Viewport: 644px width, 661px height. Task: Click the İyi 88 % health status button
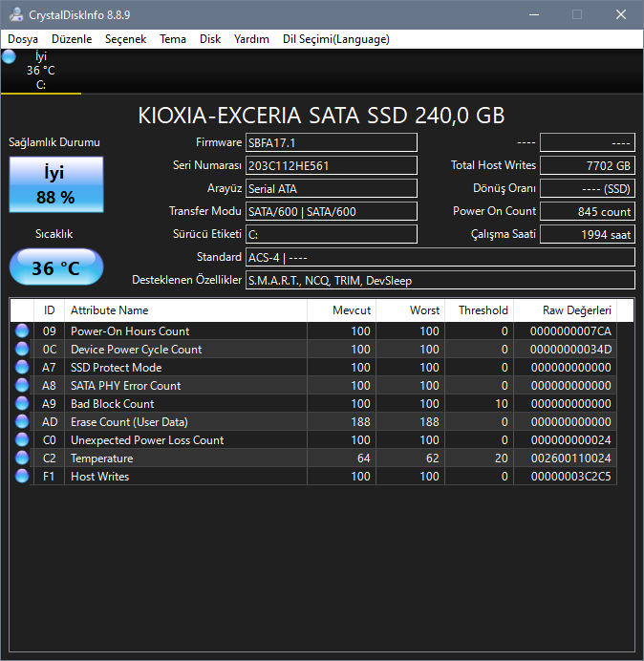pyautogui.click(x=56, y=184)
